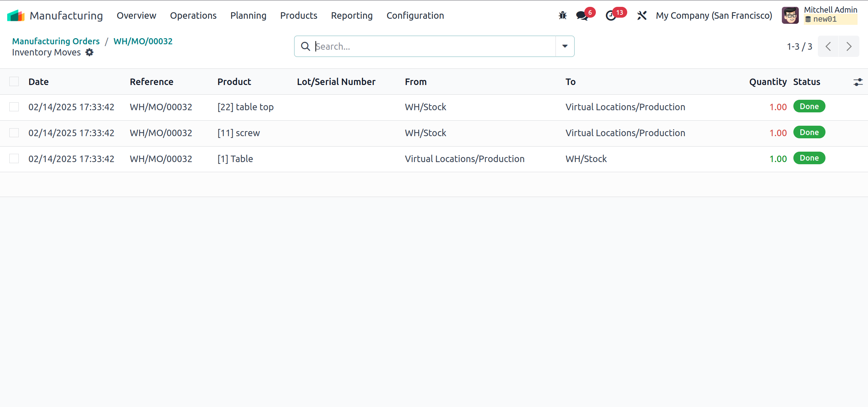Expand the search options dropdown arrow
The image size is (868, 407).
pos(565,46)
